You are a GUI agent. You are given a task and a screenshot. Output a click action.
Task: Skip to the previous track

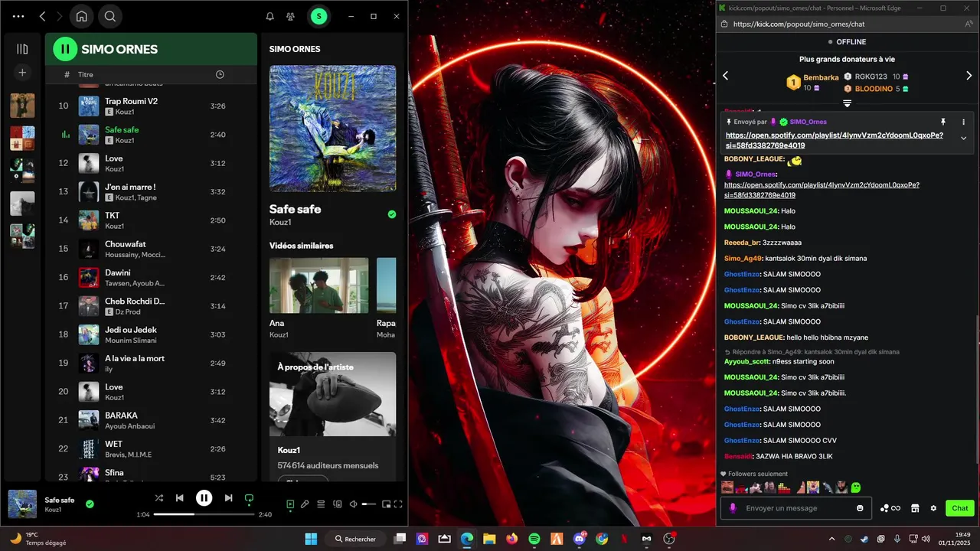point(180,498)
